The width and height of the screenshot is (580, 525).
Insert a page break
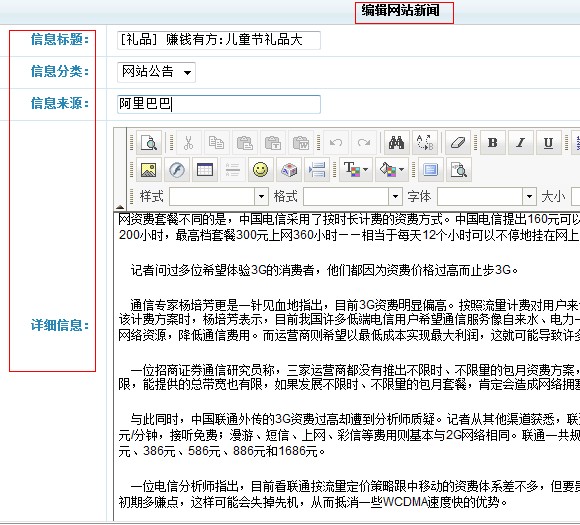(317, 170)
